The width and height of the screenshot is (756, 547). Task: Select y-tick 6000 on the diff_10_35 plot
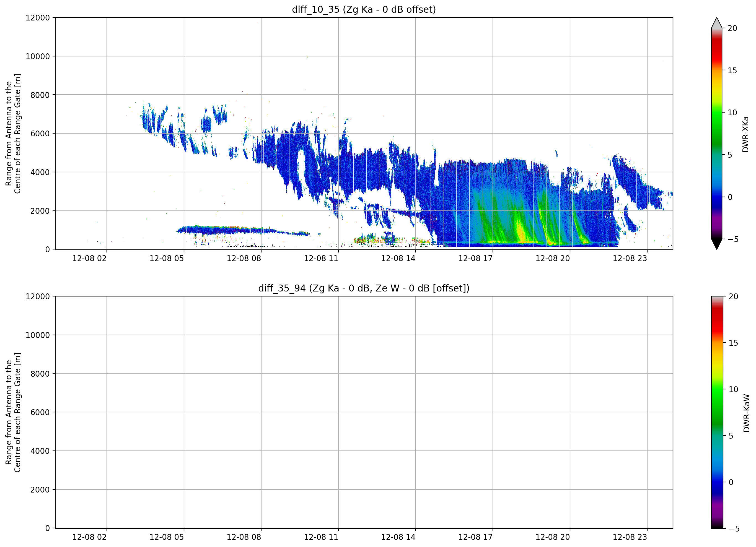click(x=40, y=134)
